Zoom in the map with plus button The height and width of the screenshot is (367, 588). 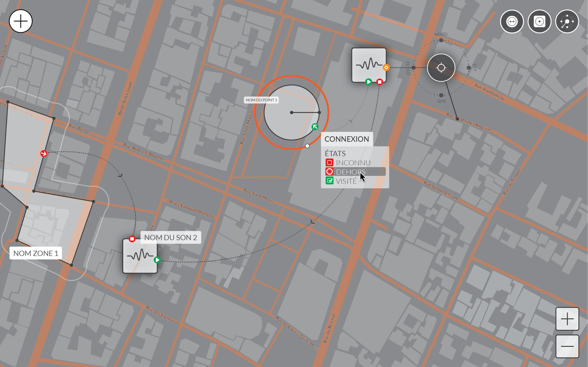[567, 319]
